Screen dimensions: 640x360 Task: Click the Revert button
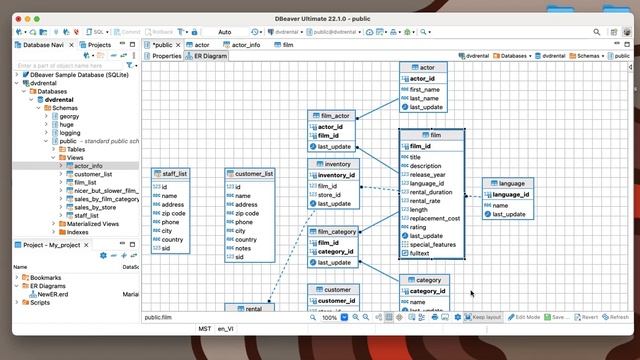pyautogui.click(x=586, y=317)
